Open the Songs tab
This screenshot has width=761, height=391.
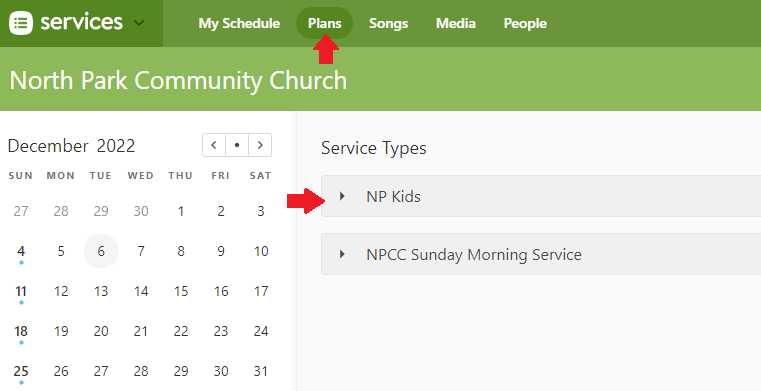pos(388,23)
